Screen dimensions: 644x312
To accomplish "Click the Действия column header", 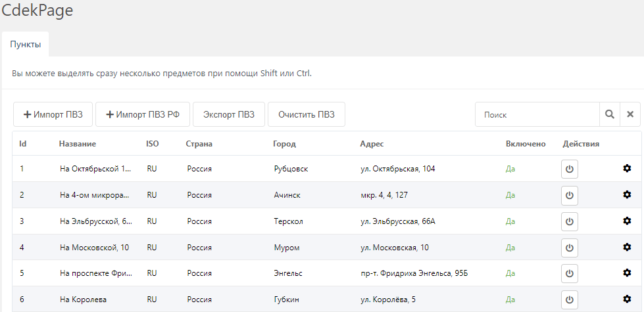I will tap(581, 144).
